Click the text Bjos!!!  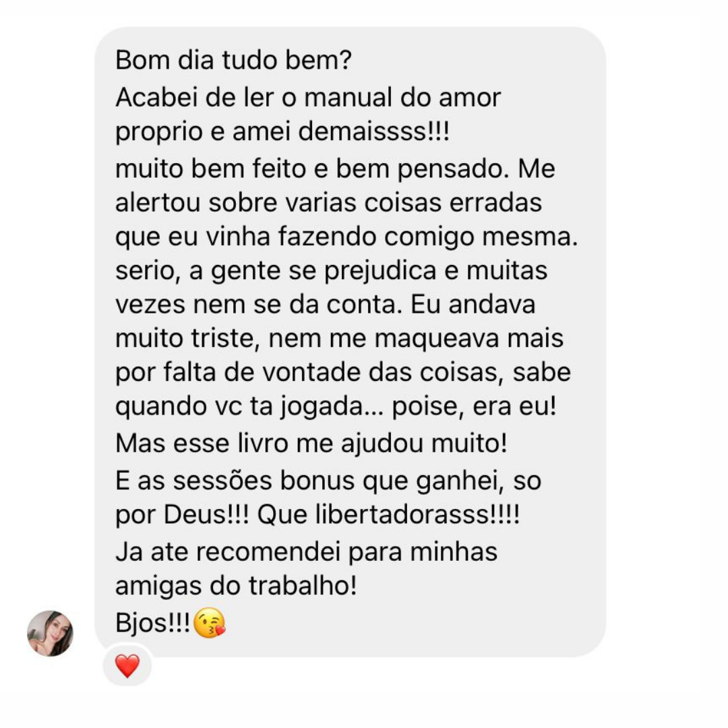[x=152, y=624]
